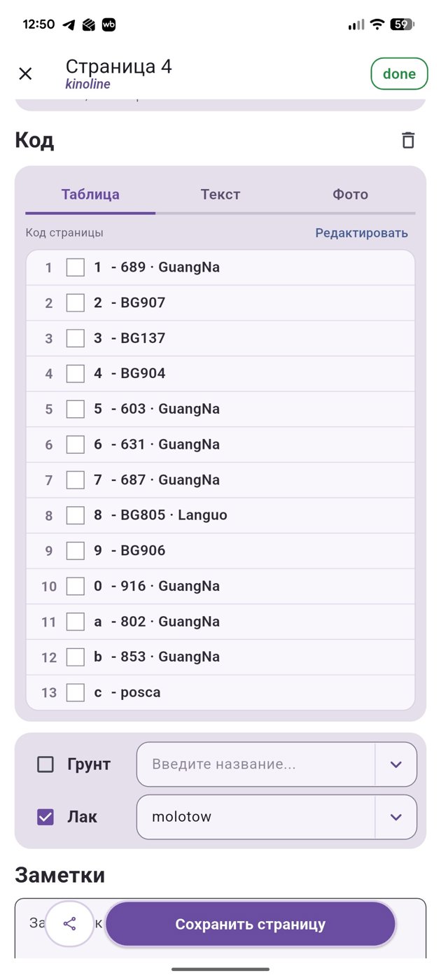The height and width of the screenshot is (980, 441).
Task: Tap the Telegram icon in status bar
Action: (x=69, y=24)
